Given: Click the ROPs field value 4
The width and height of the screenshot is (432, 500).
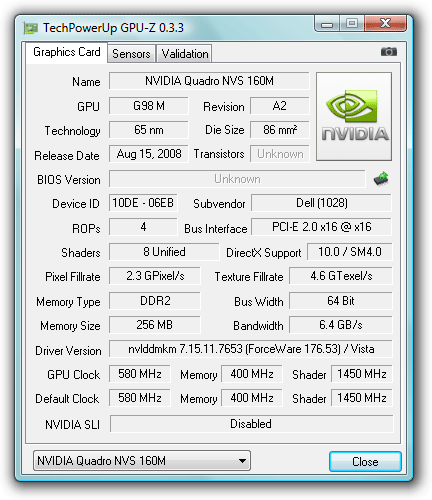Looking at the screenshot, I should click(143, 227).
